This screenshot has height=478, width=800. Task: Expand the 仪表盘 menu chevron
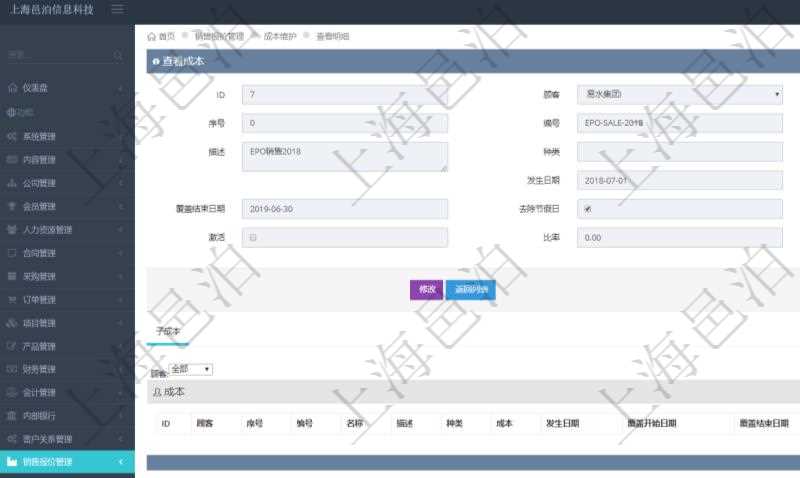click(x=121, y=89)
